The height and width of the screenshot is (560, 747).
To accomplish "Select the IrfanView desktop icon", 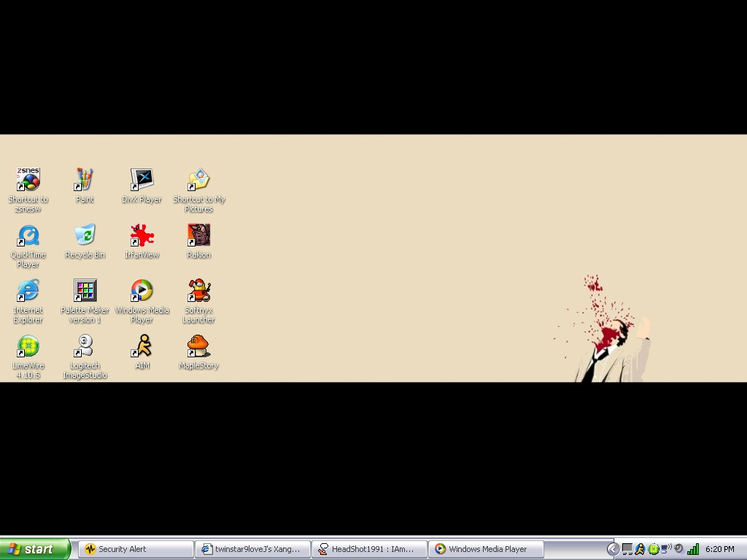I will pos(142,236).
